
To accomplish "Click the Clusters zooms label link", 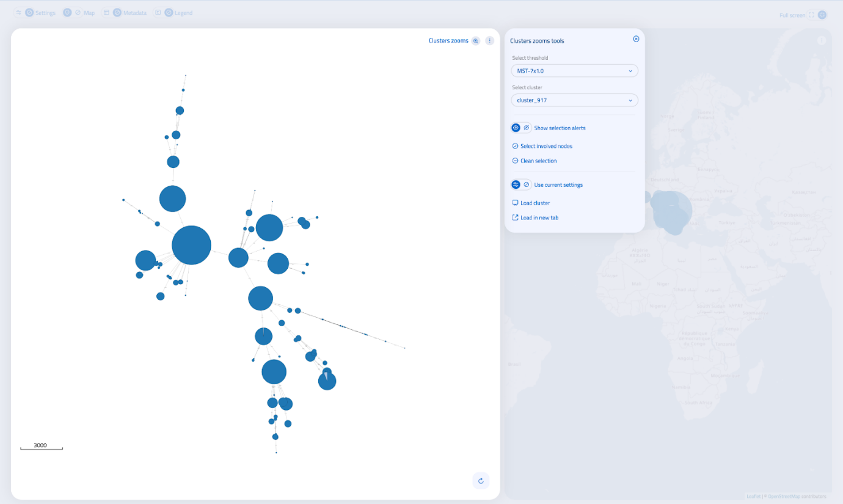I will click(x=448, y=41).
